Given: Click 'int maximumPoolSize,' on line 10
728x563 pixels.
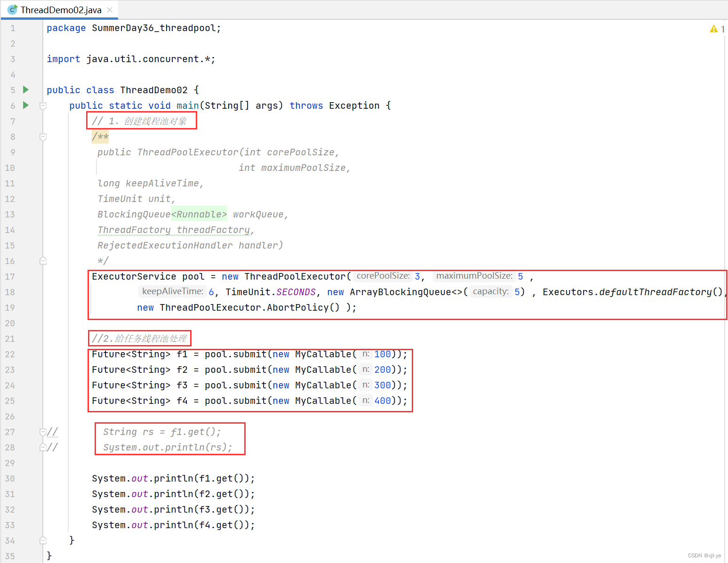Looking at the screenshot, I should 295,168.
